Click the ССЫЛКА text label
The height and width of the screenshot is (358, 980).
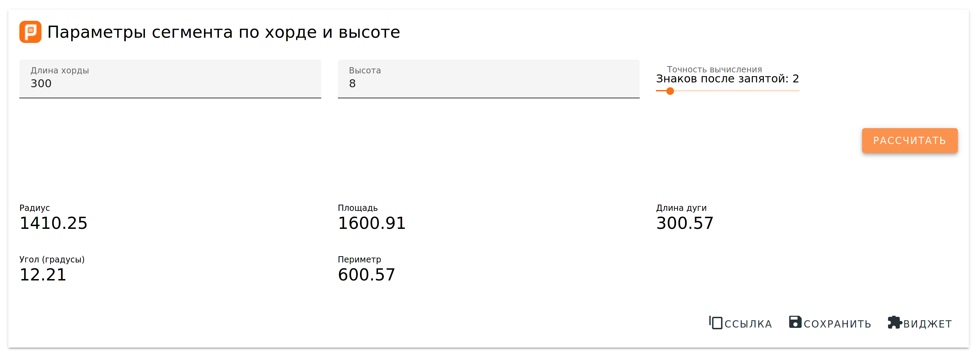pos(748,324)
